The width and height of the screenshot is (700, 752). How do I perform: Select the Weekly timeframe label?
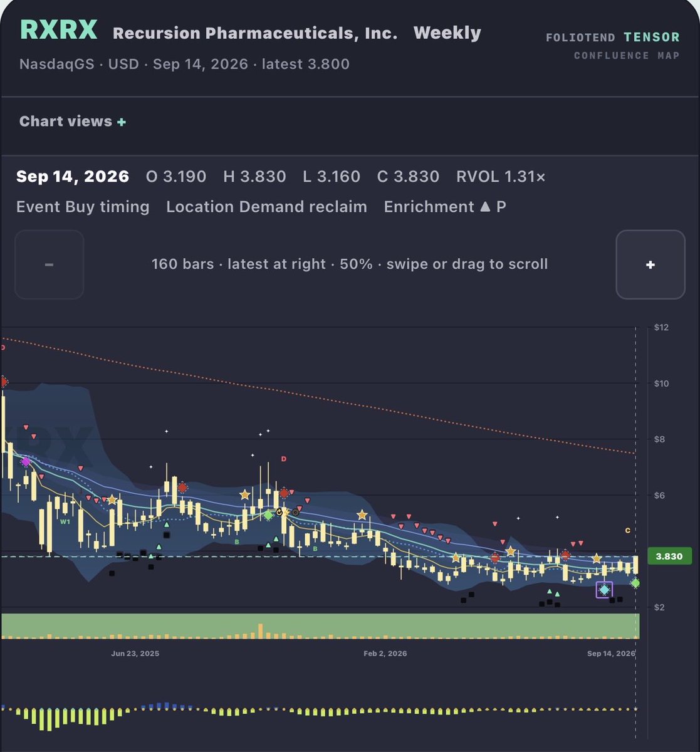click(447, 33)
